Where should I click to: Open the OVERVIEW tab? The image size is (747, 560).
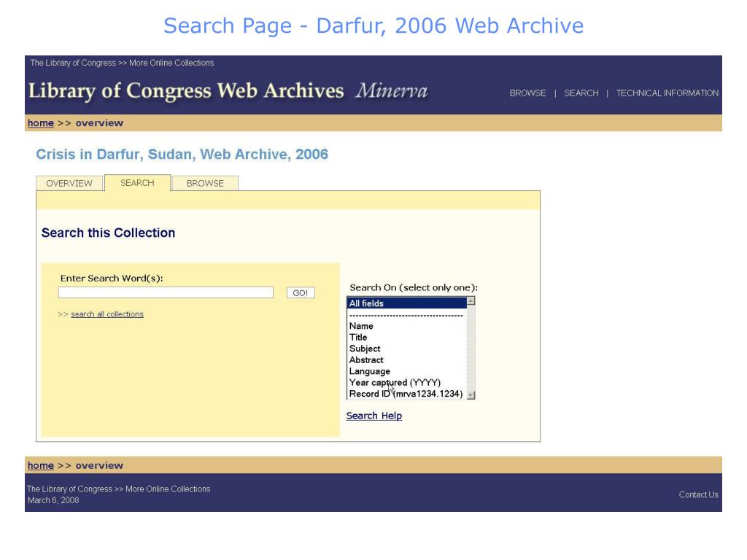69,183
